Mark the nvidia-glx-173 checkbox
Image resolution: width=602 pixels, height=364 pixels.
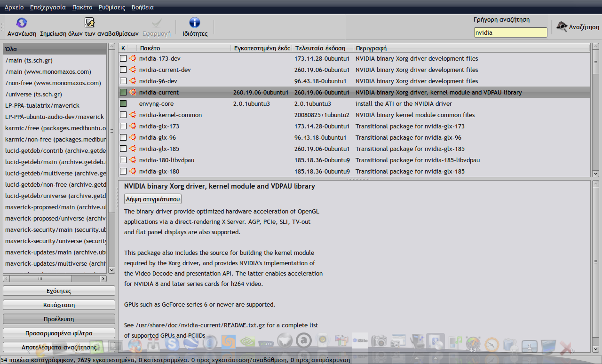point(123,126)
